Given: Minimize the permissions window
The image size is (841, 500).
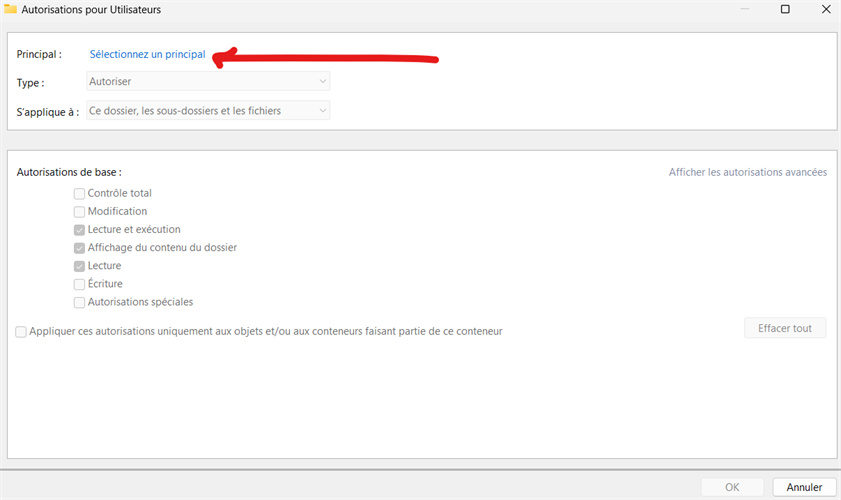Looking at the screenshot, I should click(x=745, y=9).
